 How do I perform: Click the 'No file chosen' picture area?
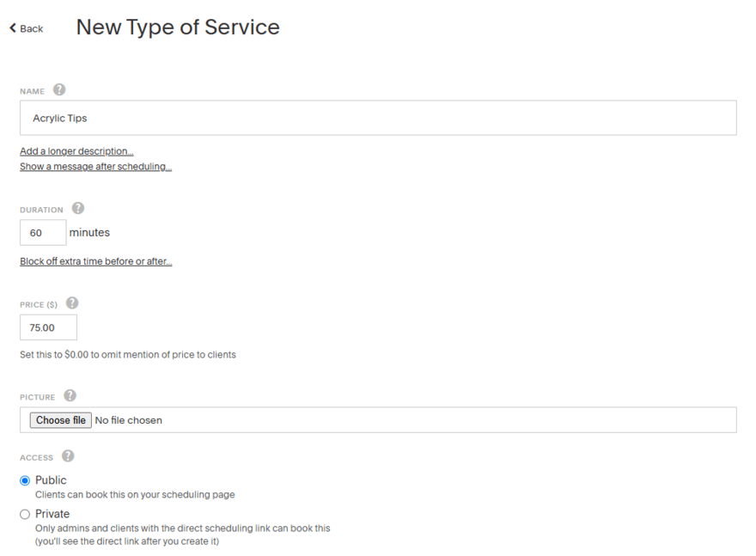(x=129, y=419)
